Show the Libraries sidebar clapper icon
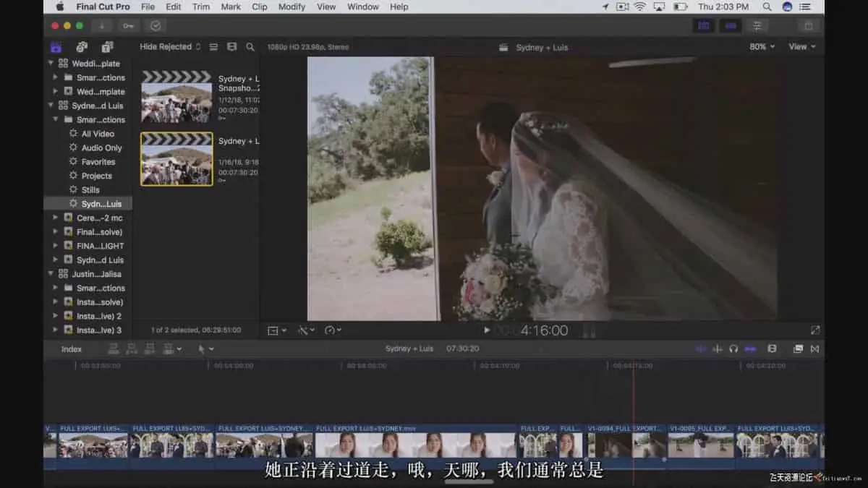The width and height of the screenshot is (868, 488). click(x=56, y=47)
